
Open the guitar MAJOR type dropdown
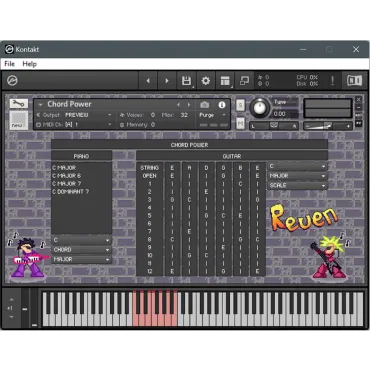[x=297, y=176]
